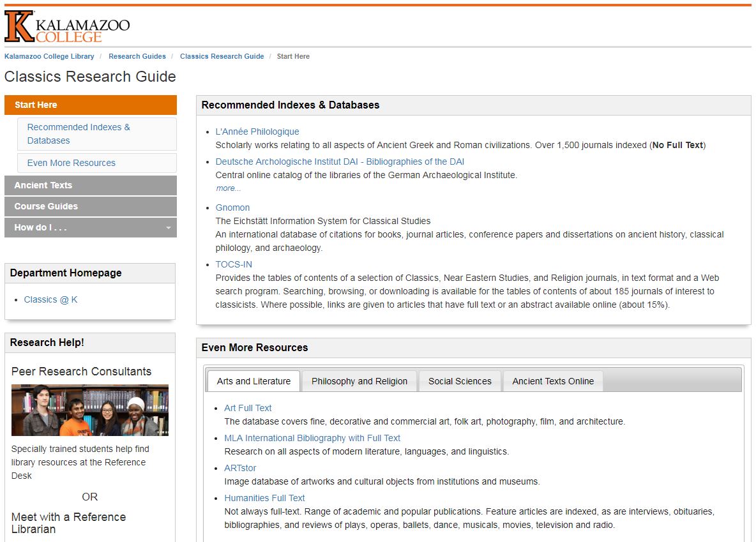Jump to Recommended Indexes & Databases sidebar link
This screenshot has width=756, height=542.
point(97,134)
